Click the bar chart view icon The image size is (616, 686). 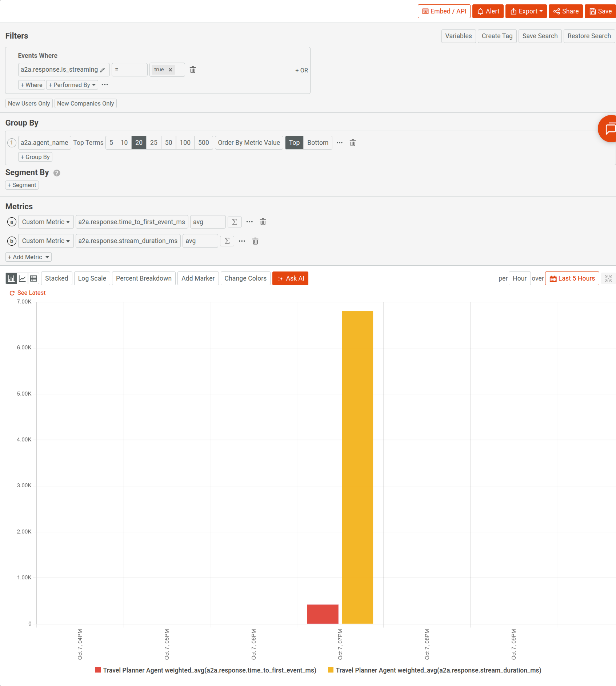point(11,278)
